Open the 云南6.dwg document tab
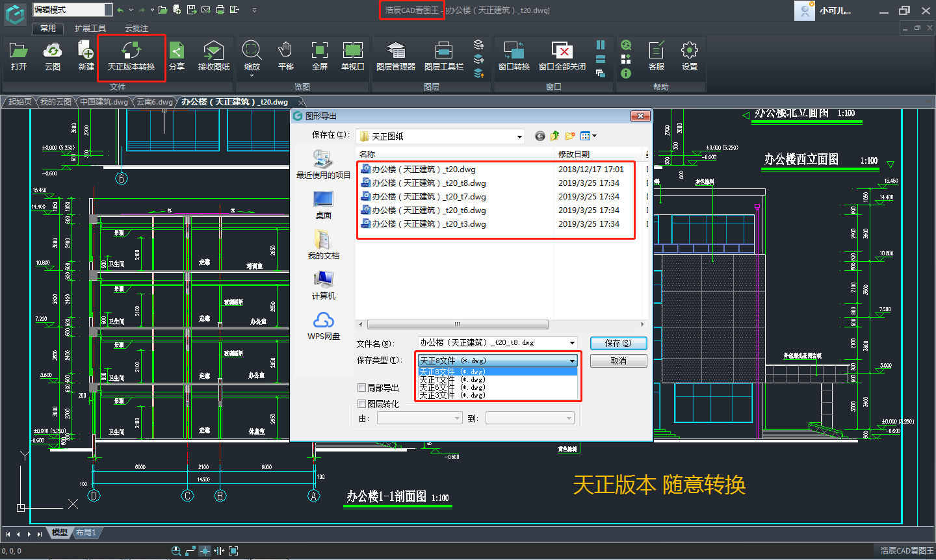This screenshot has width=936, height=560. click(155, 102)
